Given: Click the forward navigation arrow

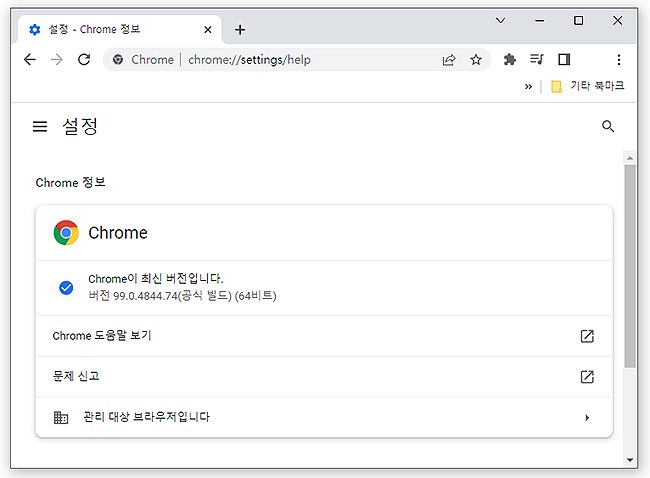Looking at the screenshot, I should point(57,60).
